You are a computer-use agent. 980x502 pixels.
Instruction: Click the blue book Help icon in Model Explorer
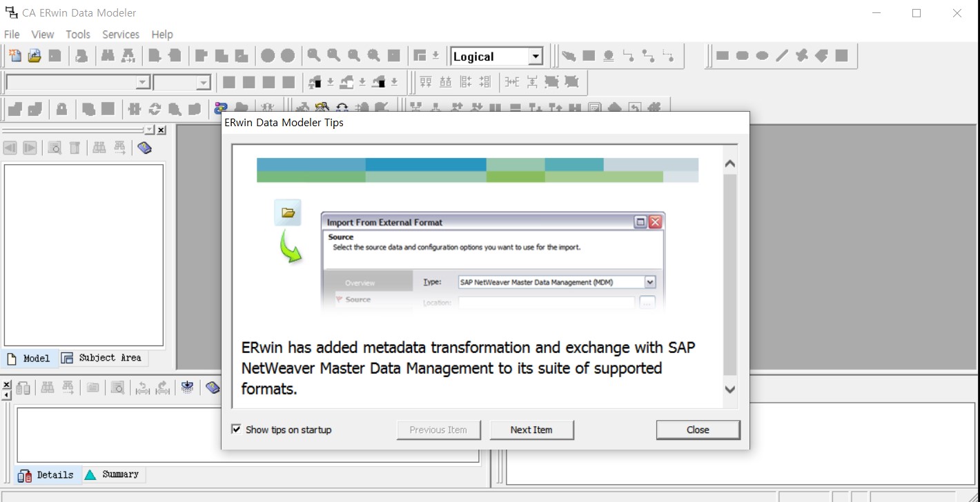[x=144, y=148]
